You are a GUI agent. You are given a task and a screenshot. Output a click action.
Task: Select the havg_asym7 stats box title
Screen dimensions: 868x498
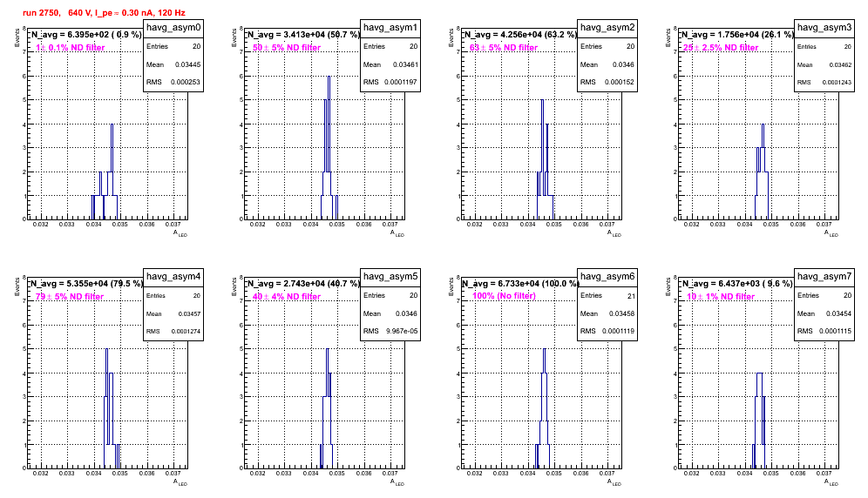[x=824, y=277]
